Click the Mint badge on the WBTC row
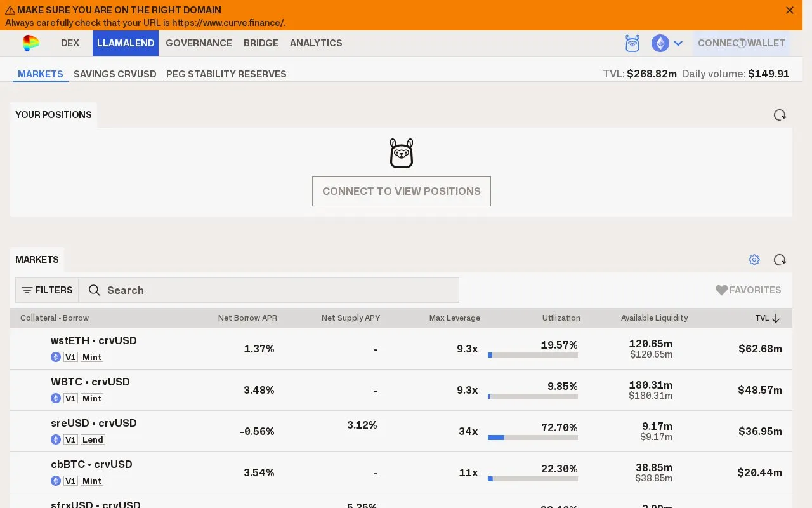 (92, 398)
